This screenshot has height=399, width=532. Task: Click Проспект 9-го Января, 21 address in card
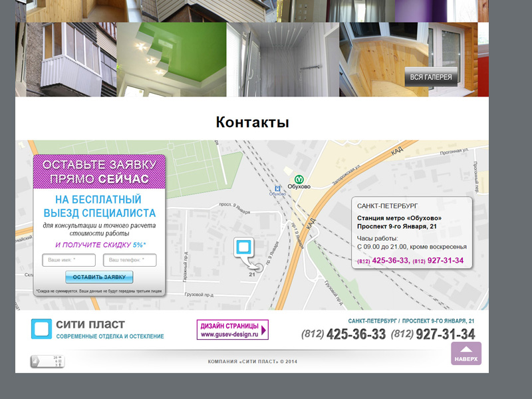tap(396, 226)
